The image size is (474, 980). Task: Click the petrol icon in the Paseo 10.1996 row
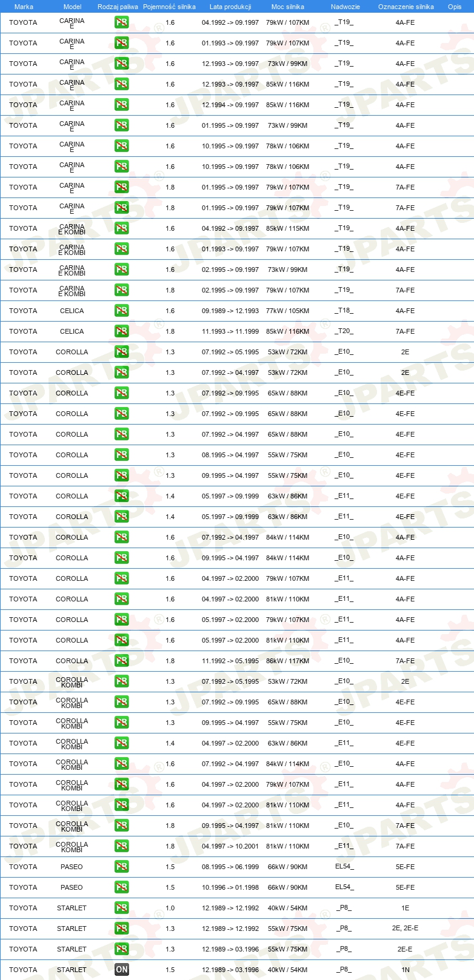122,887
